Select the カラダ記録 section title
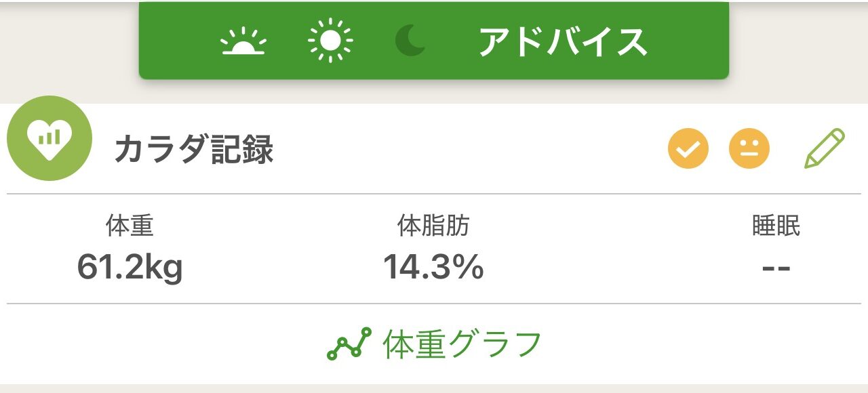Screen dimensions: 868x393 pos(194,150)
